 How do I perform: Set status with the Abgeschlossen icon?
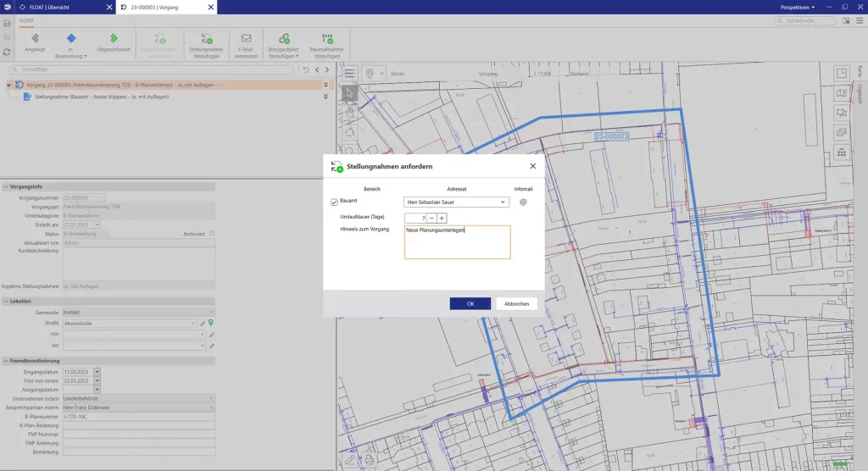[x=114, y=39]
